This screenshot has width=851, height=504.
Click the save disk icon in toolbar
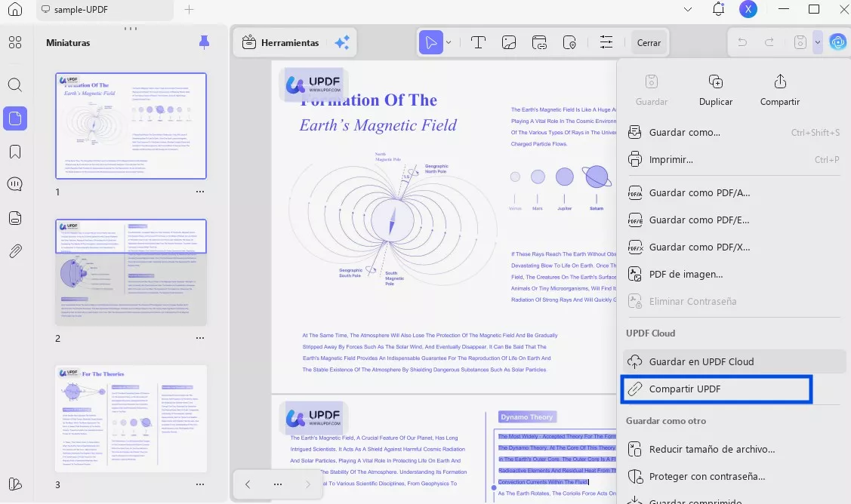point(800,42)
